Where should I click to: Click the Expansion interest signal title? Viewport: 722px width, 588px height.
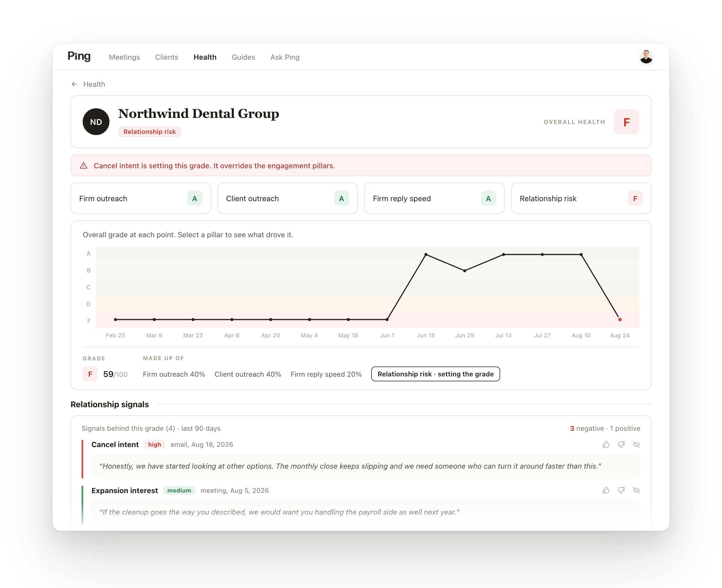(124, 491)
